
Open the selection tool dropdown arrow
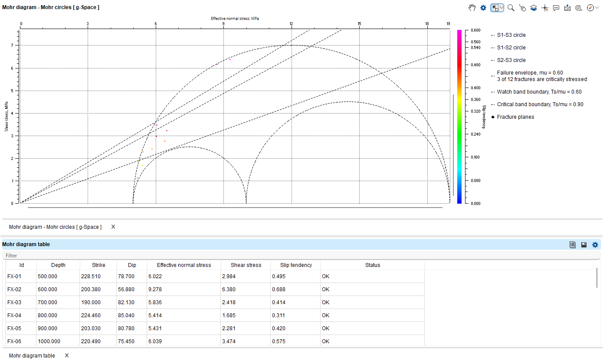(x=501, y=8)
